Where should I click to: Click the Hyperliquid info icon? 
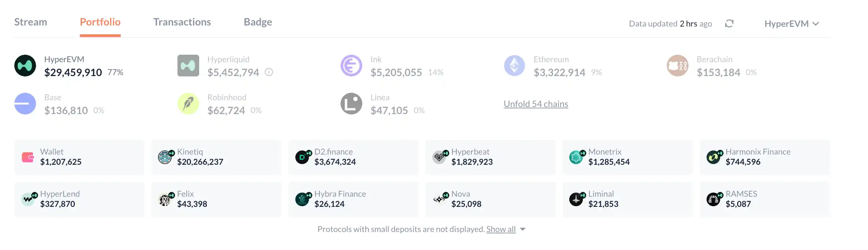pyautogui.click(x=269, y=72)
